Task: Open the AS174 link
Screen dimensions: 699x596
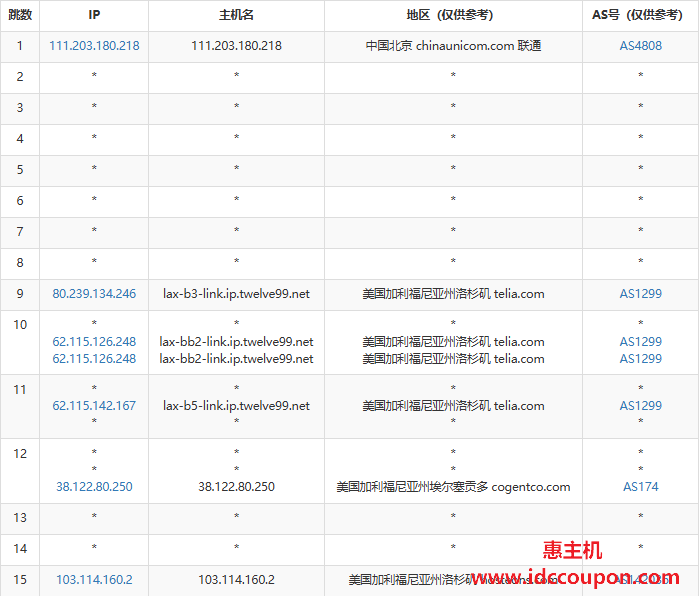Action: (641, 487)
